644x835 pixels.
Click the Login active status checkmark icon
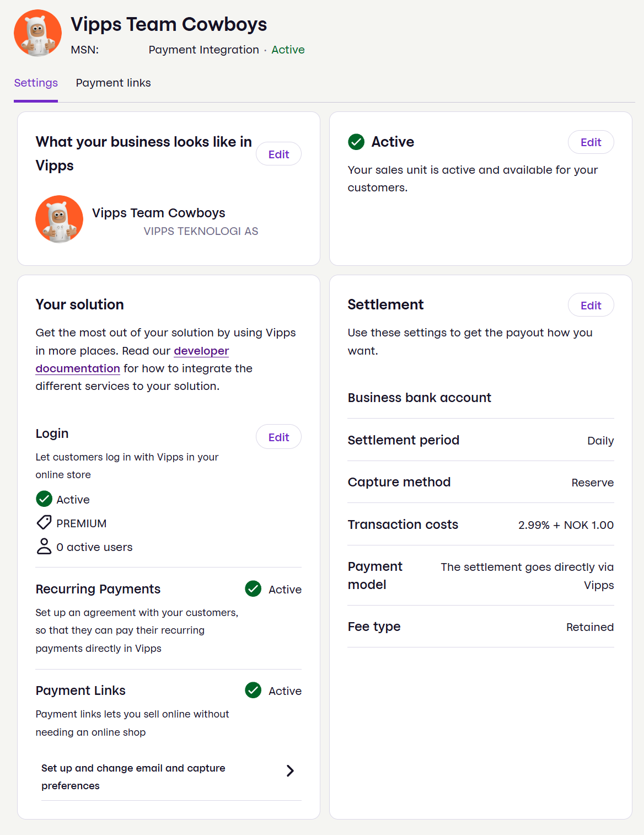tap(44, 499)
